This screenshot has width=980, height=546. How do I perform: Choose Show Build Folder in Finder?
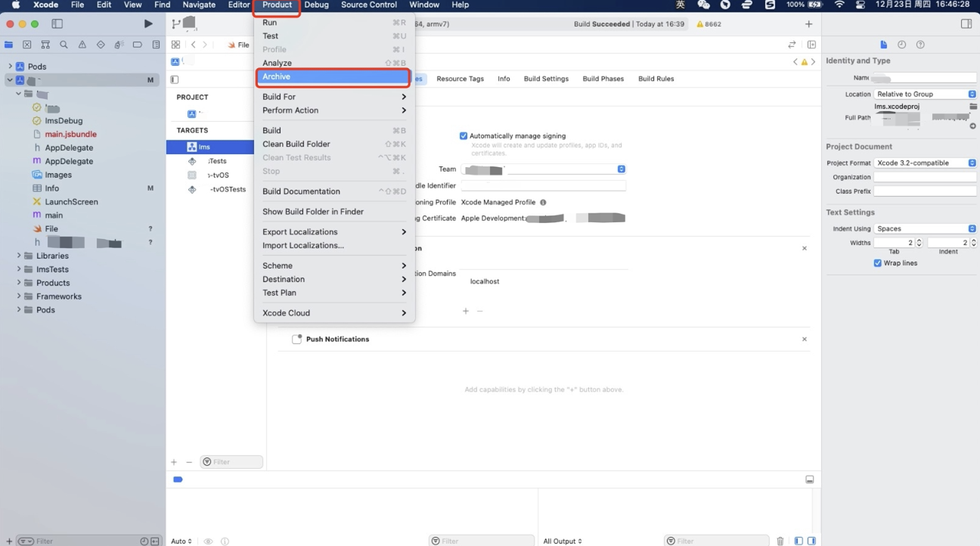click(334, 212)
